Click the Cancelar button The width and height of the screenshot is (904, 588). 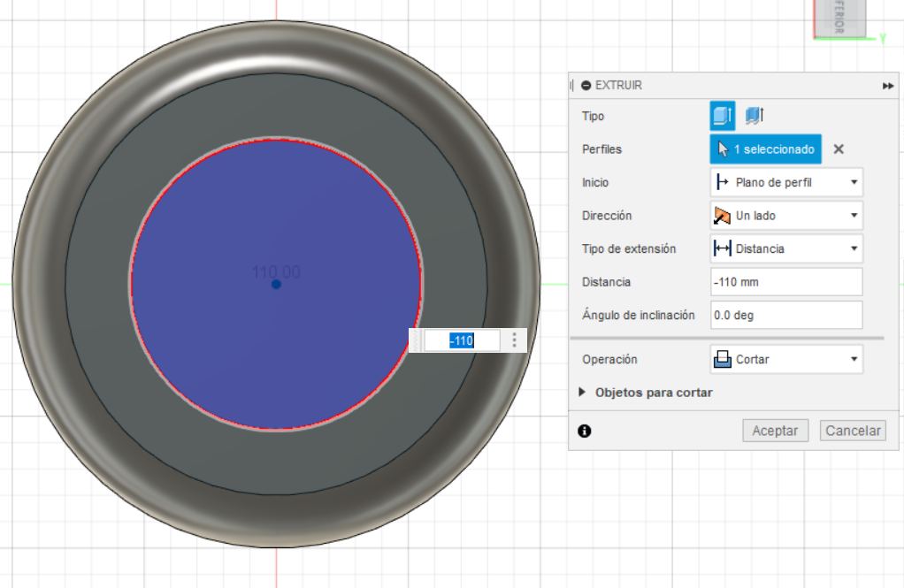[x=853, y=431]
